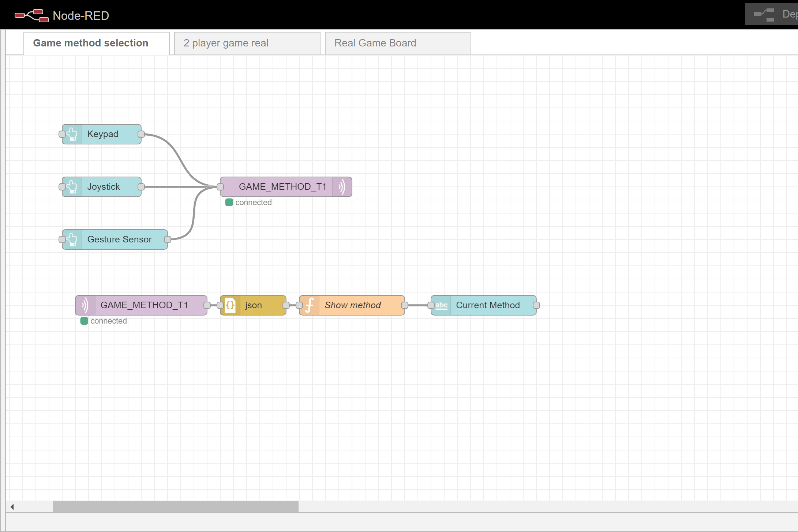Click the MQTT out wireless icon
Image resolution: width=798 pixels, height=532 pixels.
click(x=342, y=187)
